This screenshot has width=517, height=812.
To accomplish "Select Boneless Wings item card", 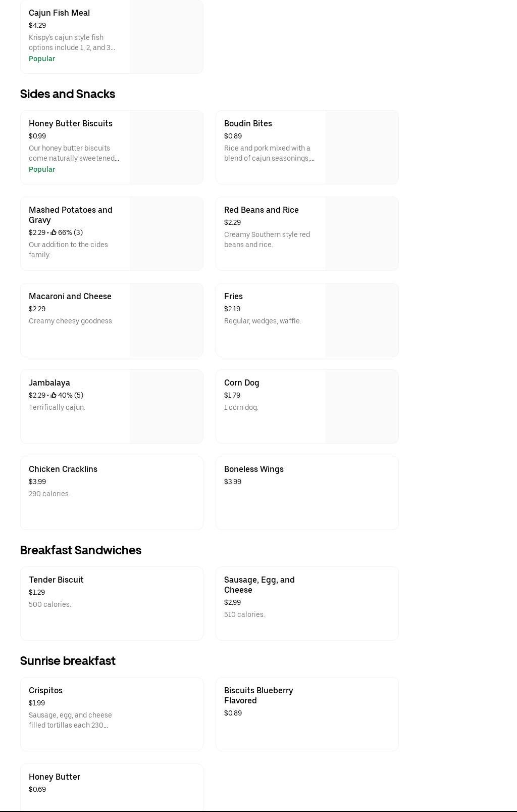I will coord(306,493).
